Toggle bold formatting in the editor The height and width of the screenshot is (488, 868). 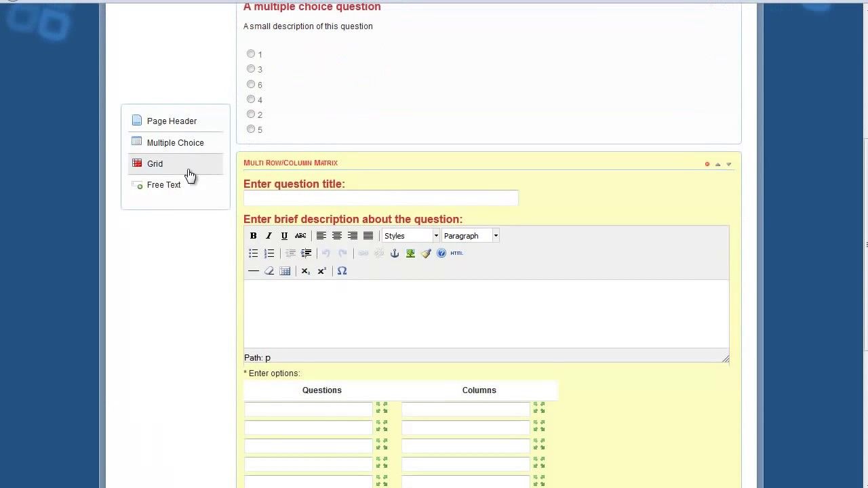pyautogui.click(x=253, y=236)
